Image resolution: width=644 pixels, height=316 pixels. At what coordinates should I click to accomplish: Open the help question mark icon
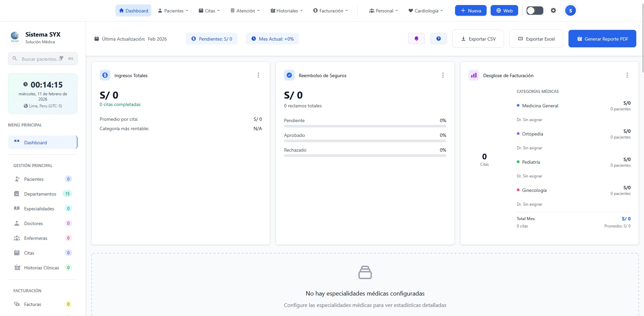tap(438, 39)
